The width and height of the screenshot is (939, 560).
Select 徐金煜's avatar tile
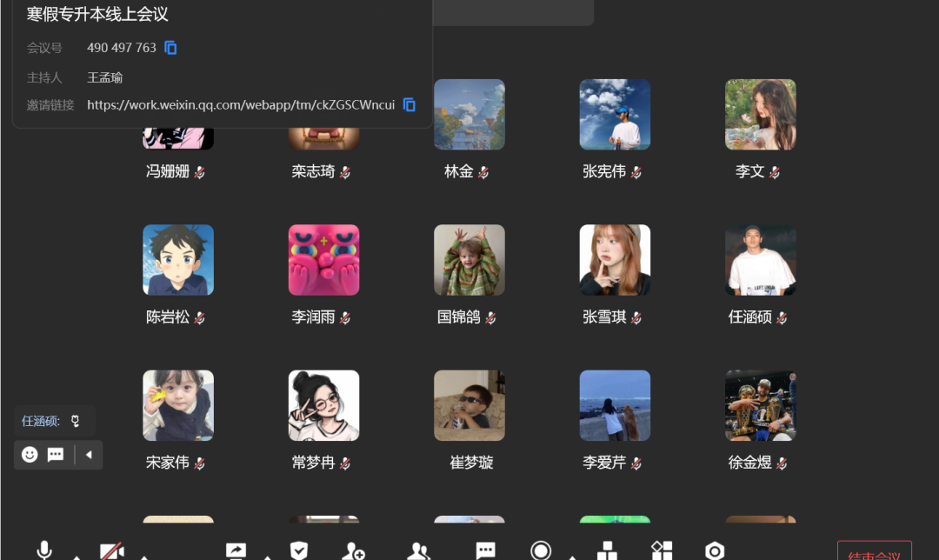pos(761,405)
